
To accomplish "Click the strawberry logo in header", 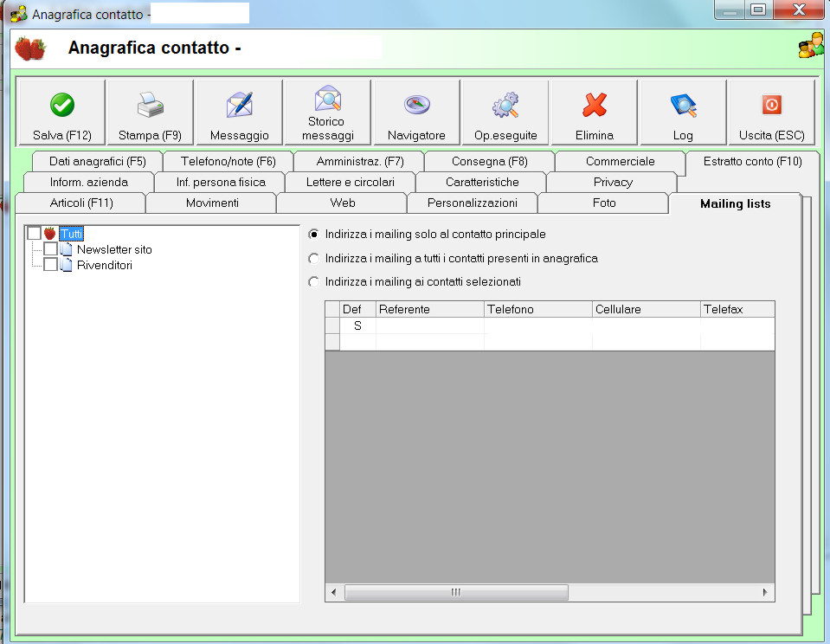I will click(x=30, y=48).
